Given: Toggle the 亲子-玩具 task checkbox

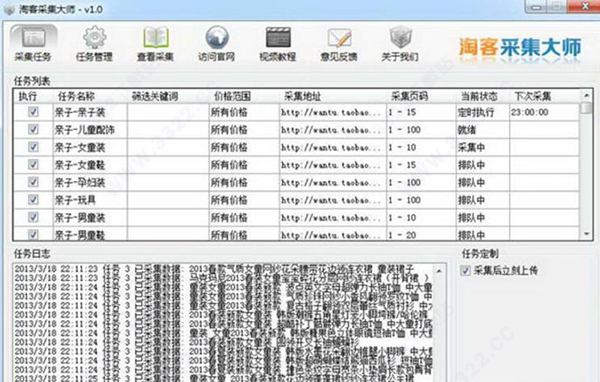Looking at the screenshot, I should [33, 200].
